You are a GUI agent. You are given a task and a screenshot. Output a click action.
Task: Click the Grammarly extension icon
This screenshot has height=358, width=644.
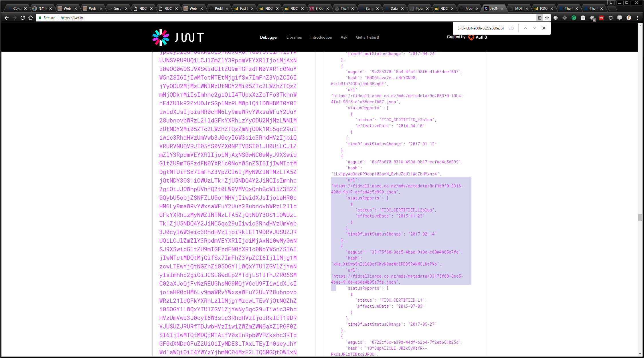pos(574,18)
